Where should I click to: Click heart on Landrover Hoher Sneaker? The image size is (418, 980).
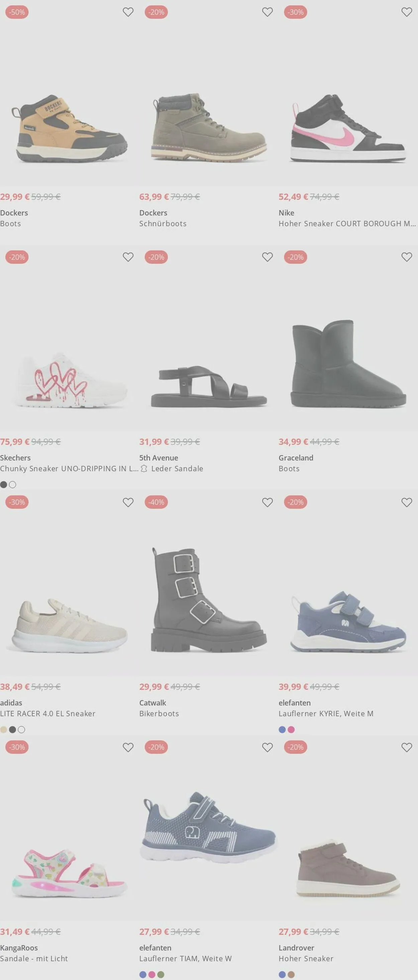pyautogui.click(x=407, y=747)
